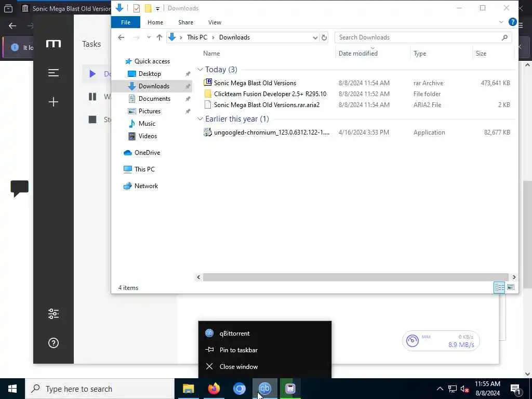Select Network in navigation pane
Image resolution: width=532 pixels, height=399 pixels.
[x=146, y=186]
